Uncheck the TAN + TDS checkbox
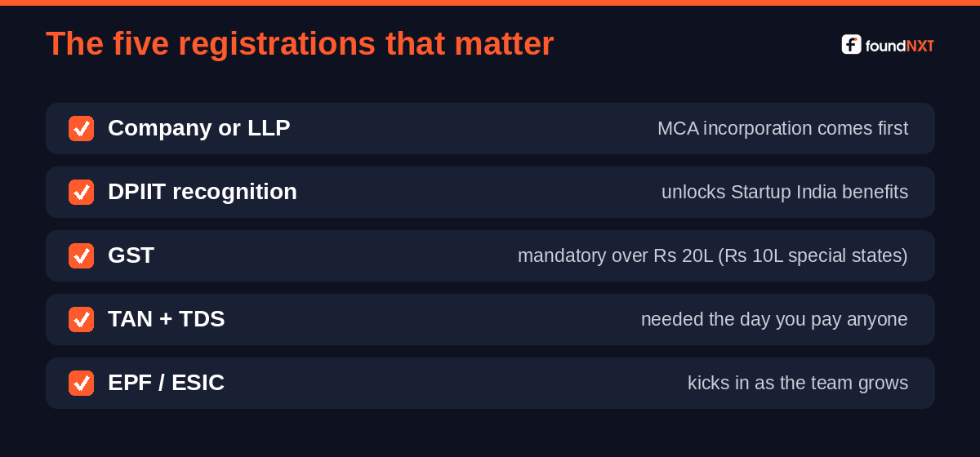The height and width of the screenshot is (457, 980). (81, 319)
